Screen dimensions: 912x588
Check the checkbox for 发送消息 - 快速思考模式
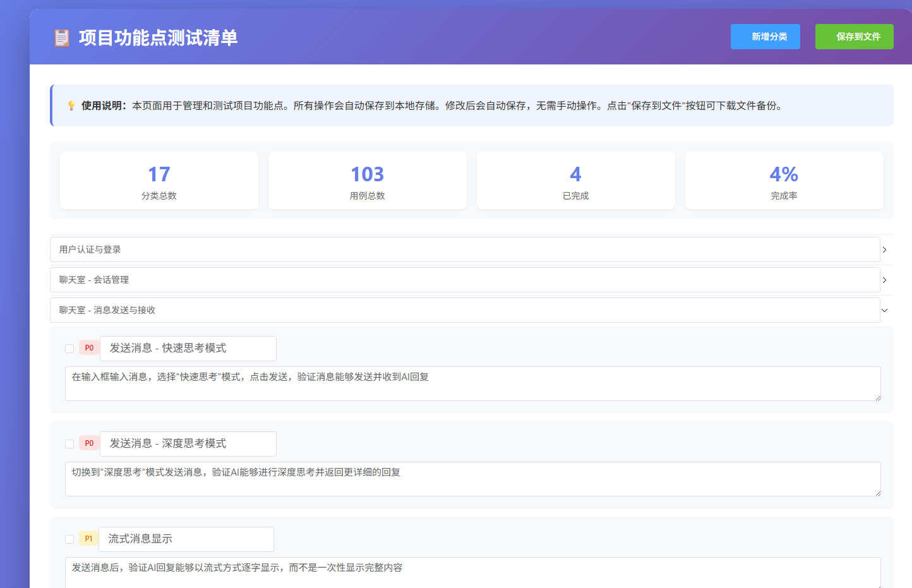pos(69,347)
